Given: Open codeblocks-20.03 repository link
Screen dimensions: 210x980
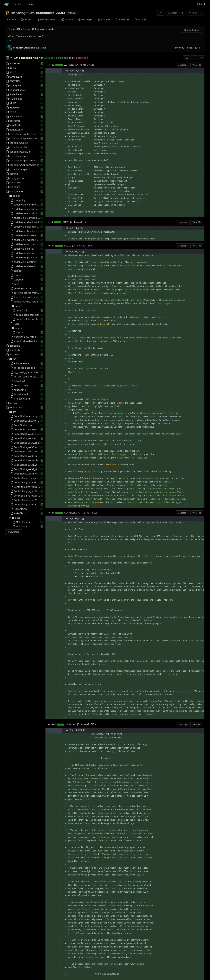Looking at the screenshot, I should tap(50, 13).
